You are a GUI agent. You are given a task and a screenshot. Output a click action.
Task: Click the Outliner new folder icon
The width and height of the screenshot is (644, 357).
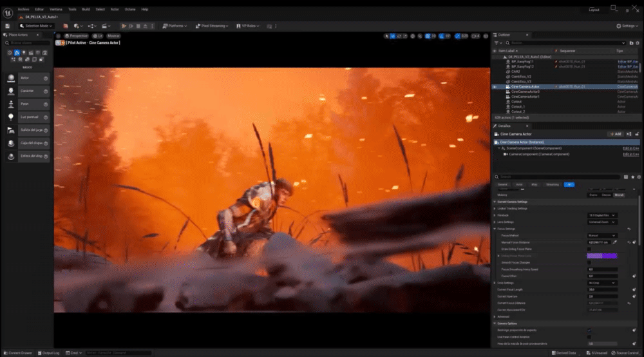point(631,43)
